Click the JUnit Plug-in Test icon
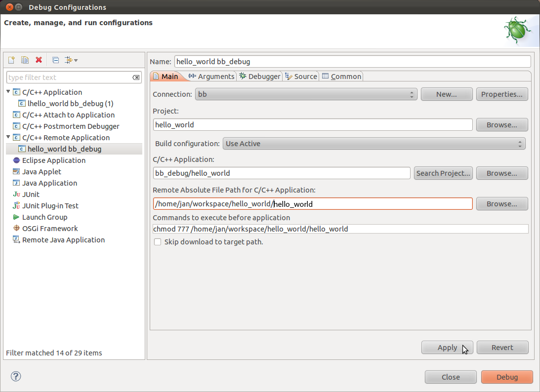540x392 pixels. point(16,205)
